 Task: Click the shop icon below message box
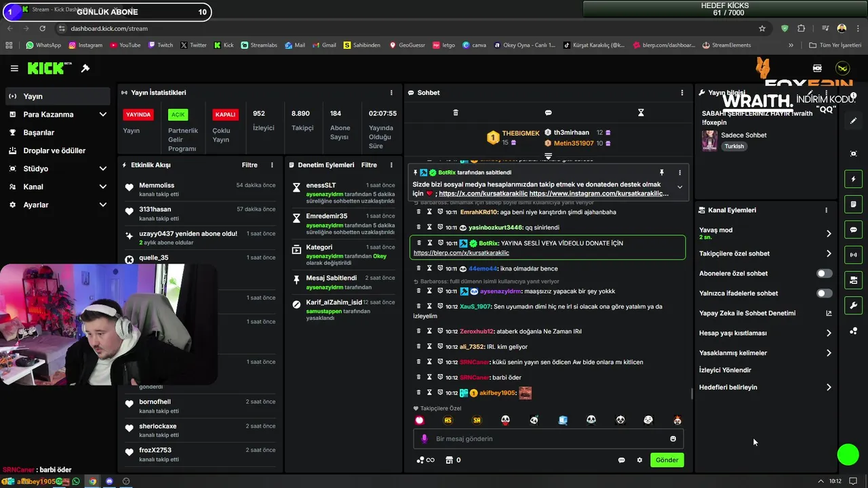(x=449, y=460)
